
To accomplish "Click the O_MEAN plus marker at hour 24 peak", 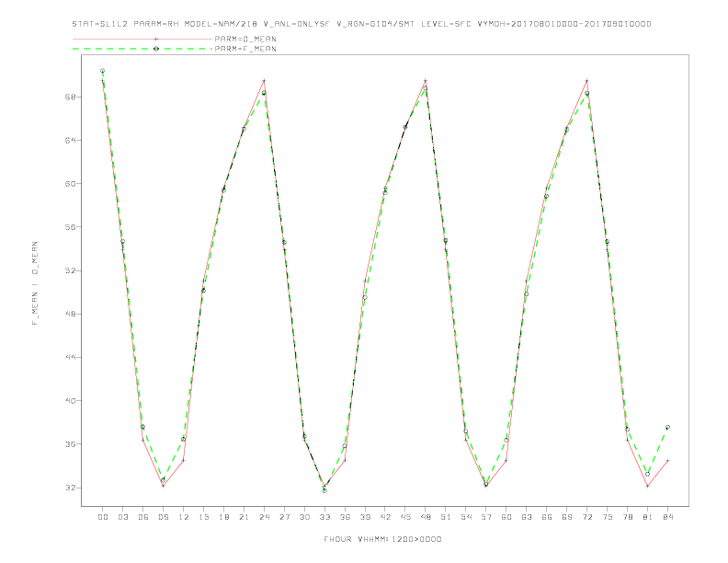I will 264,81.
